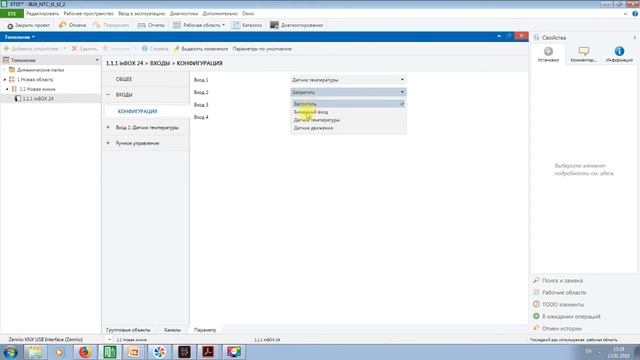This screenshot has height=360, width=640.
Task: Collapse the ВХОДЫ parameter section
Action: [108, 95]
